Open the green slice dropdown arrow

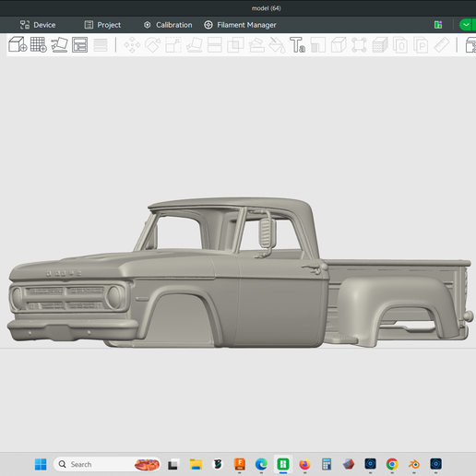[466, 25]
